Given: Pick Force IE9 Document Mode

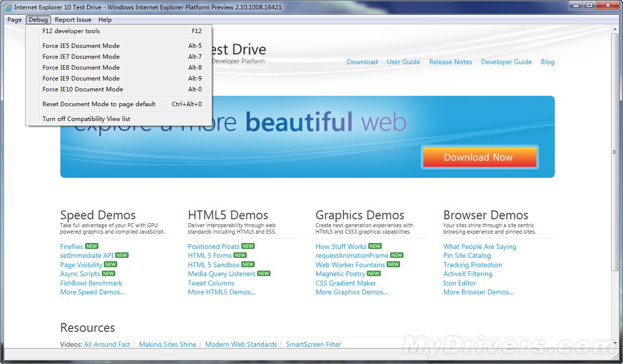Looking at the screenshot, I should pyautogui.click(x=81, y=79).
